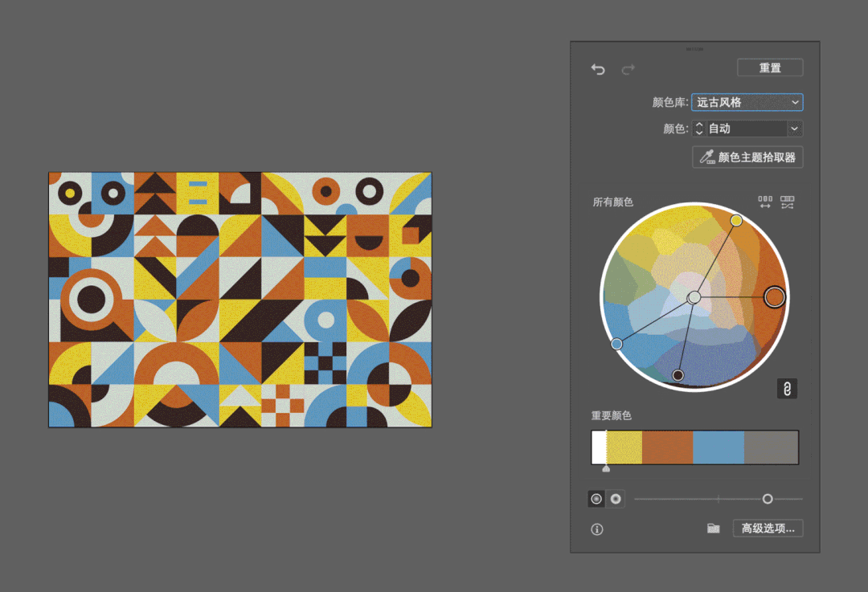Select the orange swatch in 重要颜色 bar
Screen dimensions: 868x592
[x=667, y=447]
